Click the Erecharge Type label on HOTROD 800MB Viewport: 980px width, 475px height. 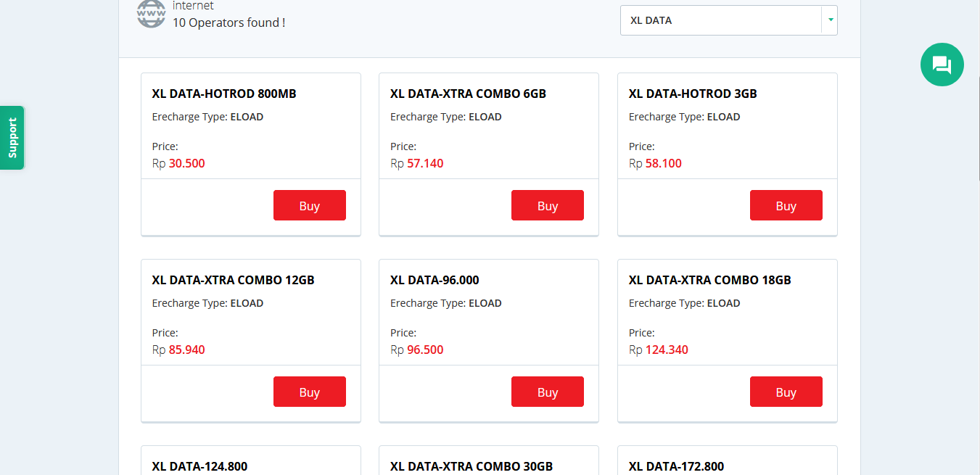(207, 117)
